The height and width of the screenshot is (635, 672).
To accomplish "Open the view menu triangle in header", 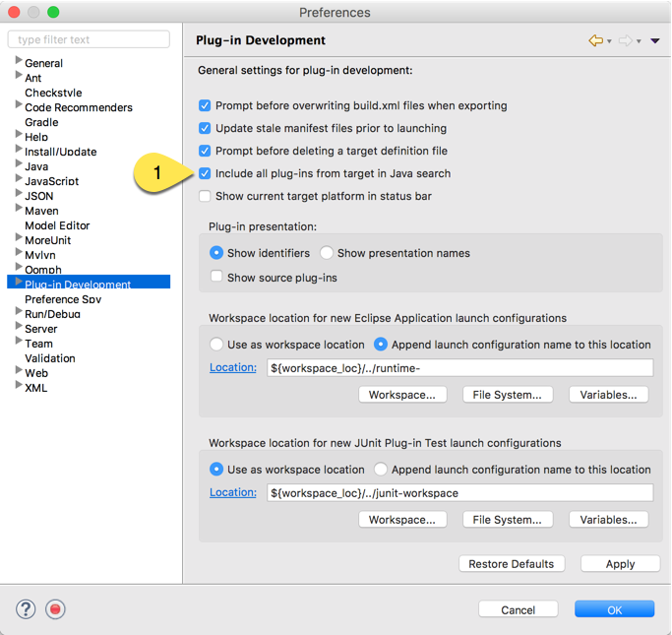I will coord(655,40).
